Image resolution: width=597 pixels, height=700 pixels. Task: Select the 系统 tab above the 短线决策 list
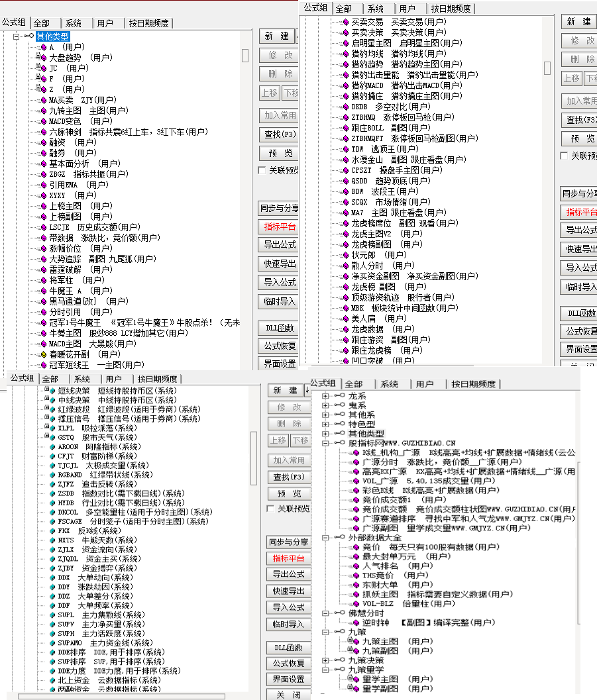[x=82, y=379]
